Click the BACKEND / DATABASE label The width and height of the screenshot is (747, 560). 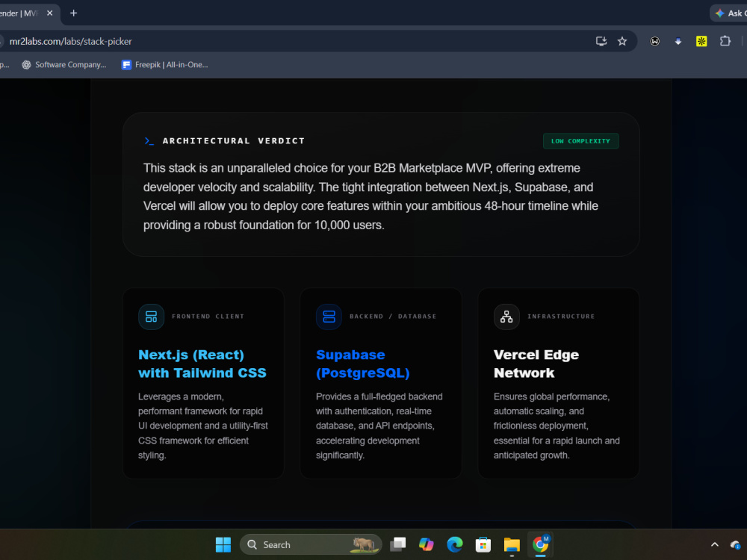point(393,316)
